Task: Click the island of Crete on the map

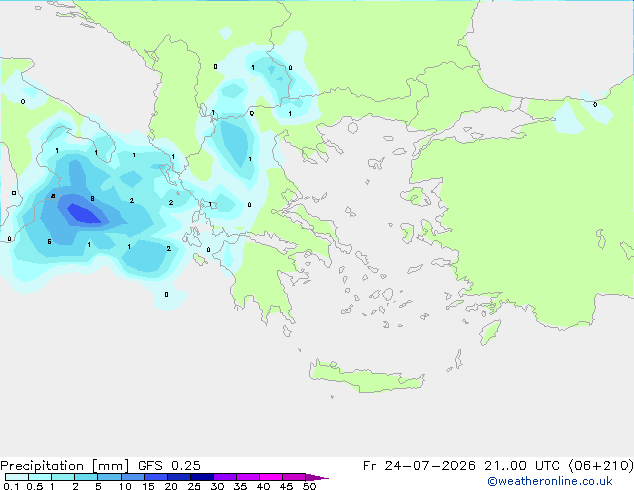Action: [x=366, y=376]
